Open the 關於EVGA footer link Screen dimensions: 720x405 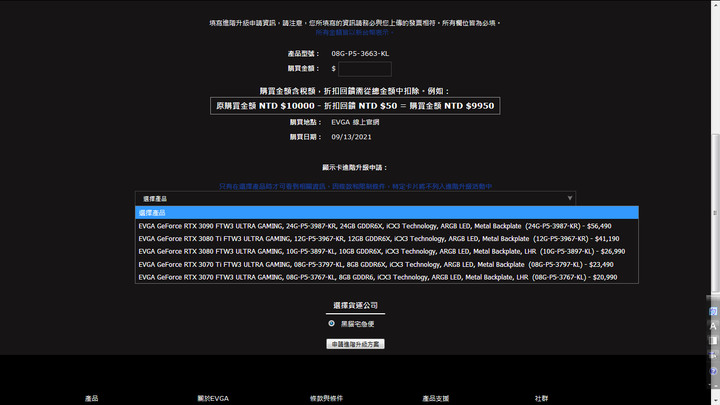213,398
